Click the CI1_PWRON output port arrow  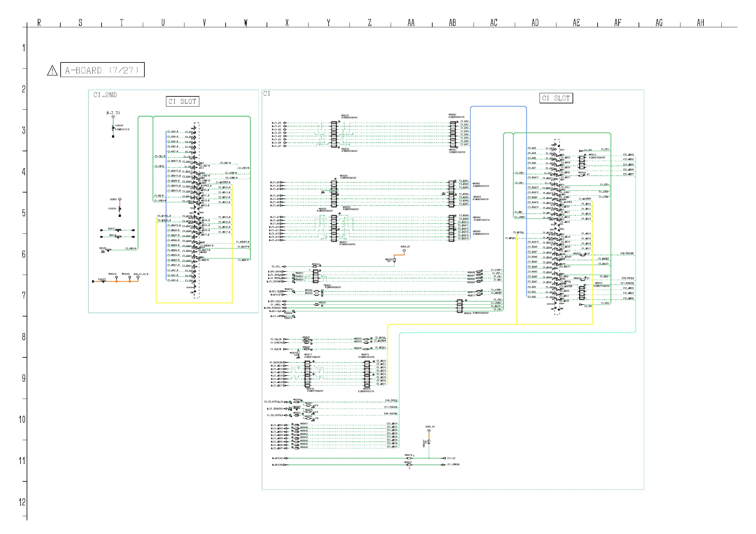443,465
